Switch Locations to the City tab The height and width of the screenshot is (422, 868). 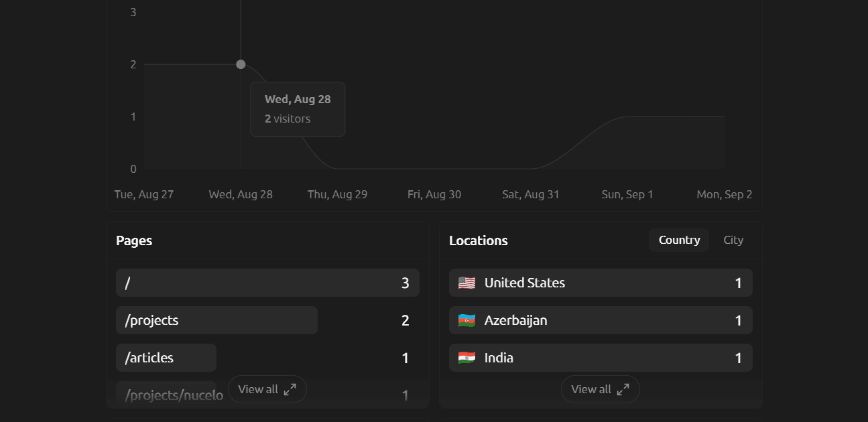coord(733,240)
